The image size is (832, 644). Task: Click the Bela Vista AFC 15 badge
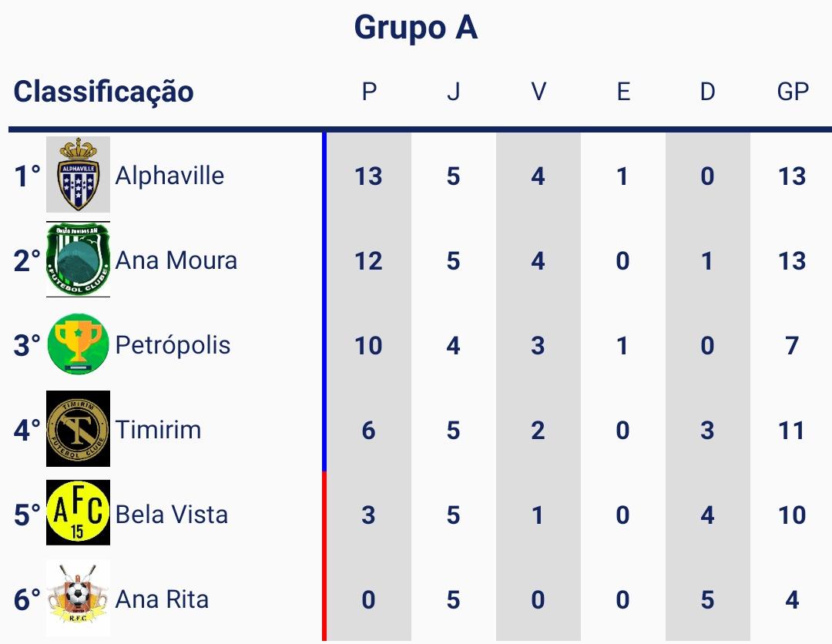coord(78,513)
